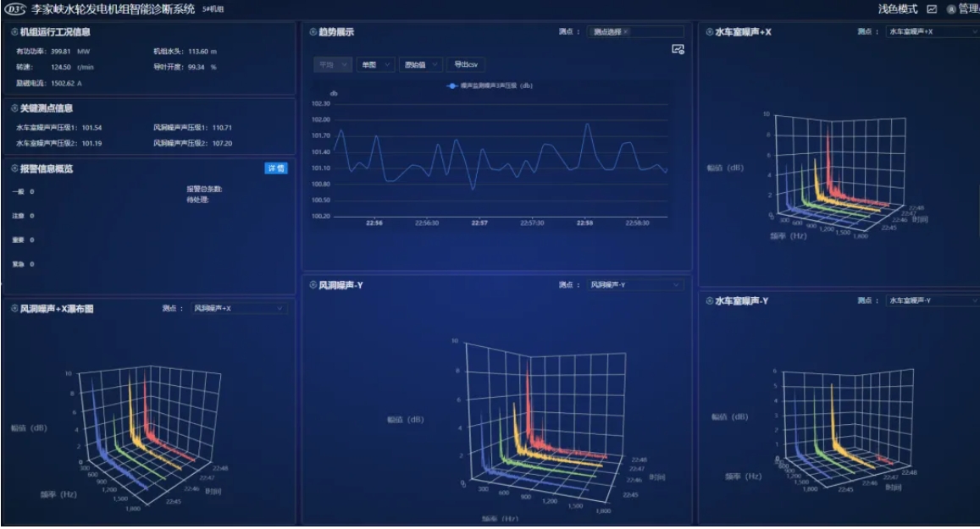The width and height of the screenshot is (980, 529).
Task: Open alarm 详情 button
Action: [276, 168]
